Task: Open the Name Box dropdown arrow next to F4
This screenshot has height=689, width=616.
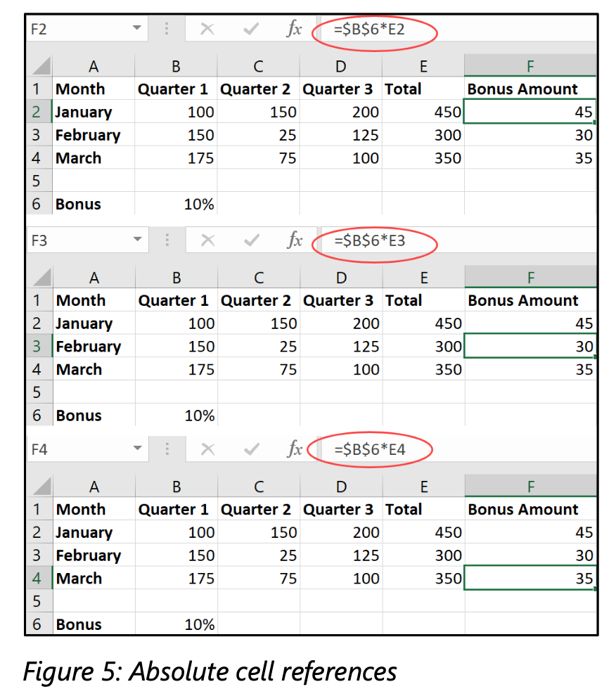Action: point(137,449)
